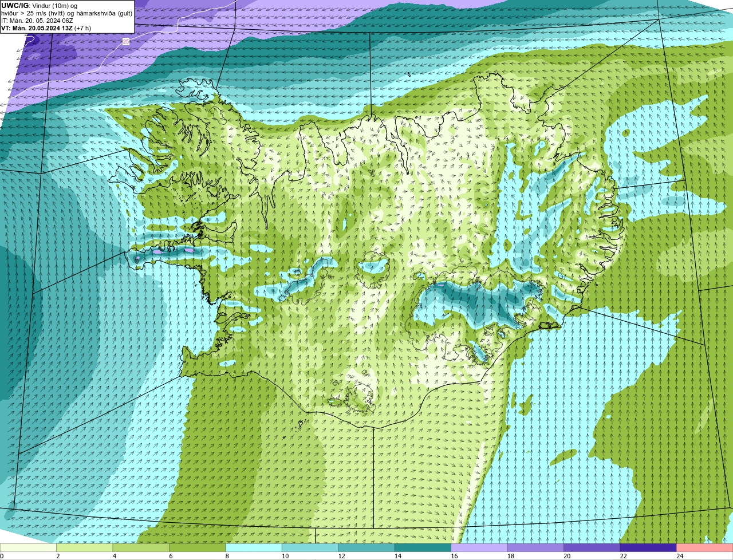The height and width of the screenshot is (560, 733).
Task: Click the '24' tick label on the legend
Action: [x=680, y=556]
